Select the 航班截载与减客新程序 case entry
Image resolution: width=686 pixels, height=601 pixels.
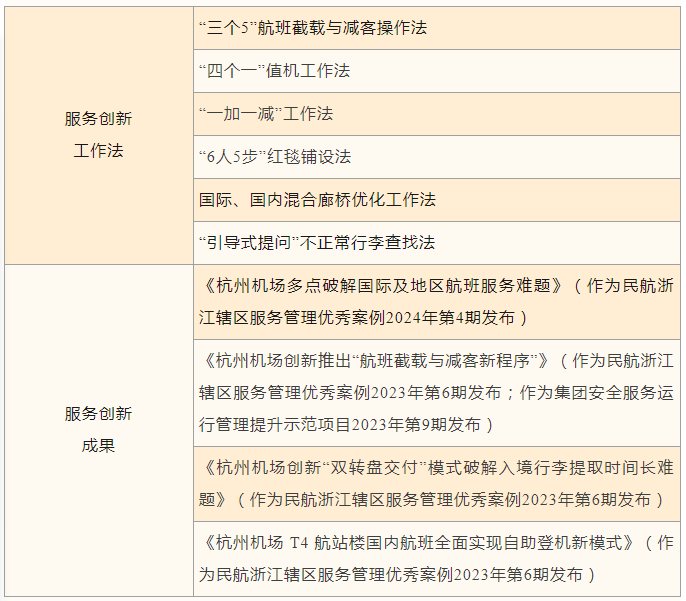pyautogui.click(x=437, y=393)
